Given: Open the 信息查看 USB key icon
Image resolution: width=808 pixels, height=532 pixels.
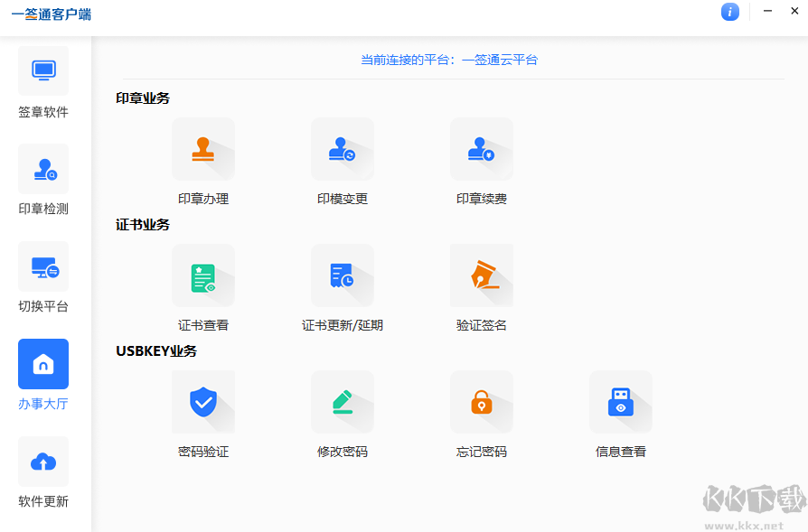Looking at the screenshot, I should pos(620,402).
